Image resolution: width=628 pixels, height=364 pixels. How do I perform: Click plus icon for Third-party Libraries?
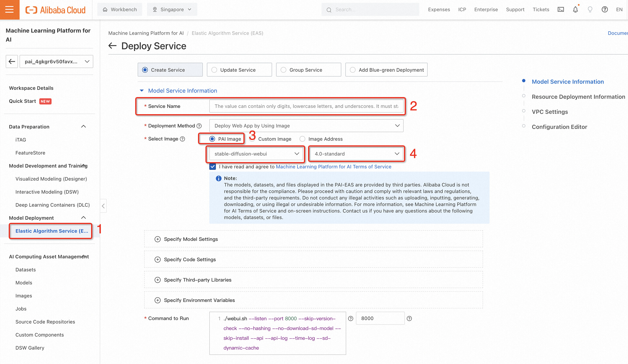click(158, 280)
